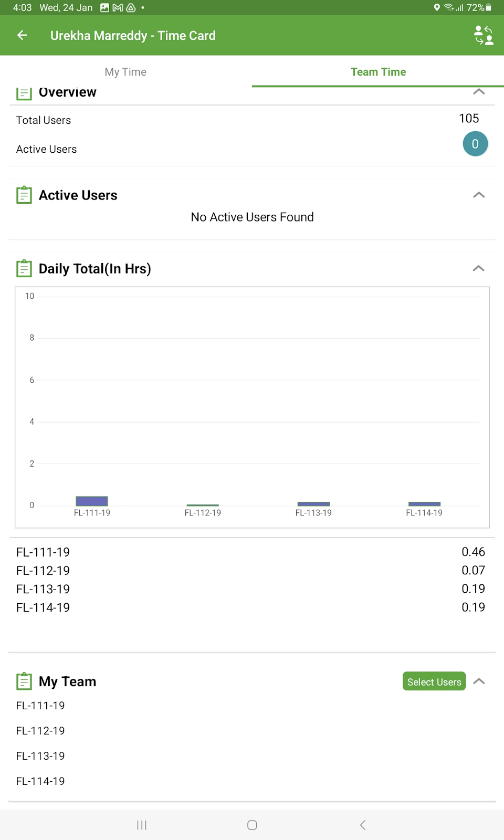This screenshot has height=840, width=504.
Task: Open recent apps navigation button
Action: pos(142,825)
